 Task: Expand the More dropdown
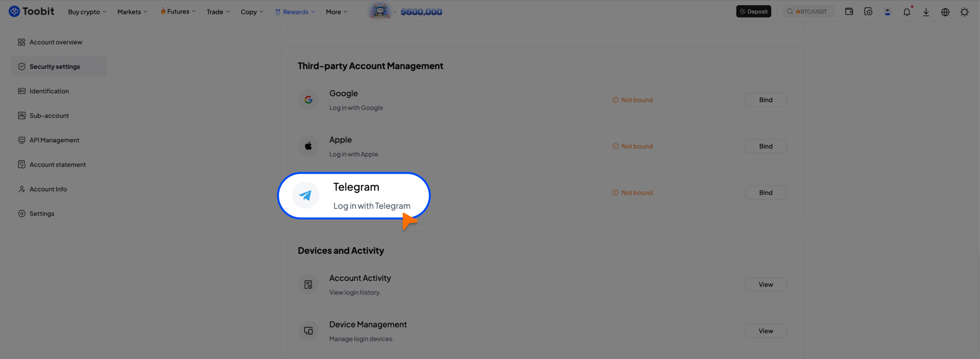(x=336, y=12)
